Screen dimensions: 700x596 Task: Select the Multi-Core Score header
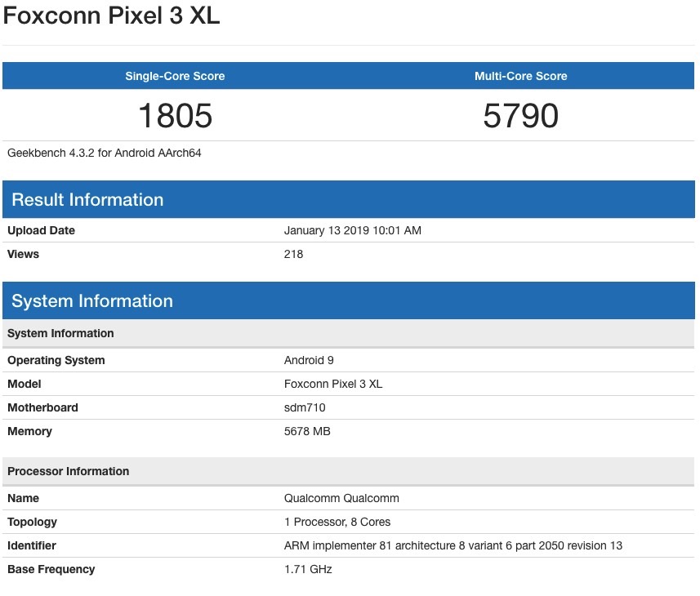point(520,76)
